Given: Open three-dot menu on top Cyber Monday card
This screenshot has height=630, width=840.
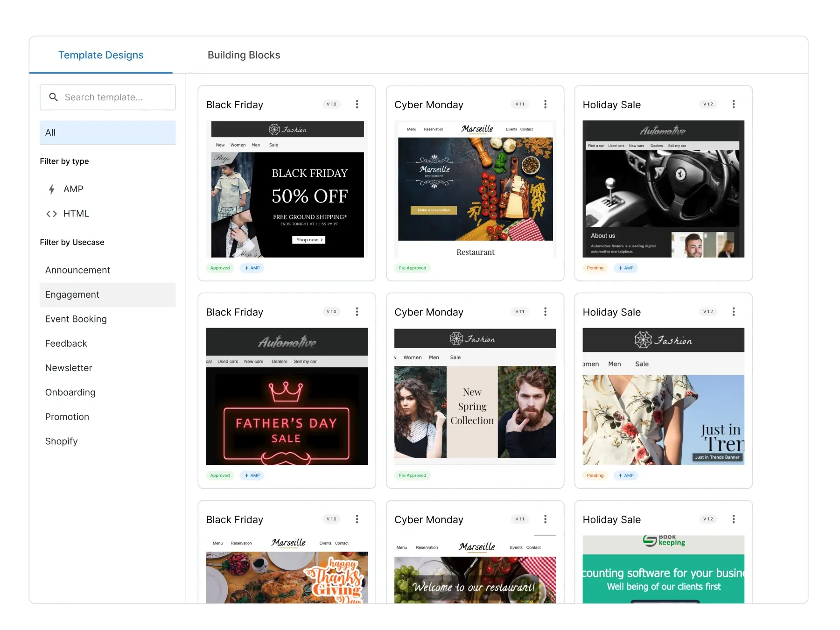Looking at the screenshot, I should (545, 104).
